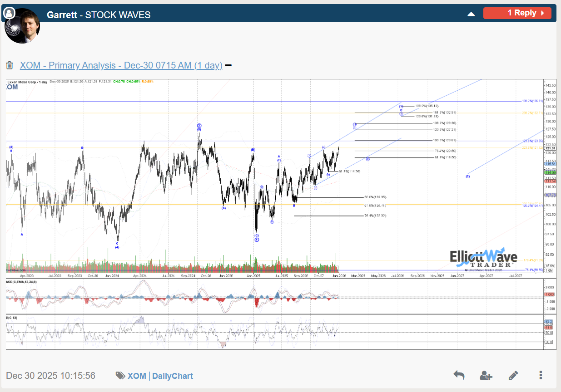Click the post timestamp Dec 30 2025

click(x=50, y=376)
